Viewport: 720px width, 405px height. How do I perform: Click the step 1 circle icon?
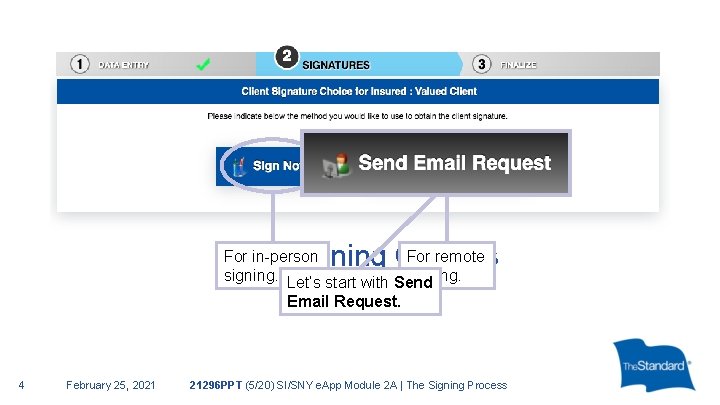(x=80, y=64)
